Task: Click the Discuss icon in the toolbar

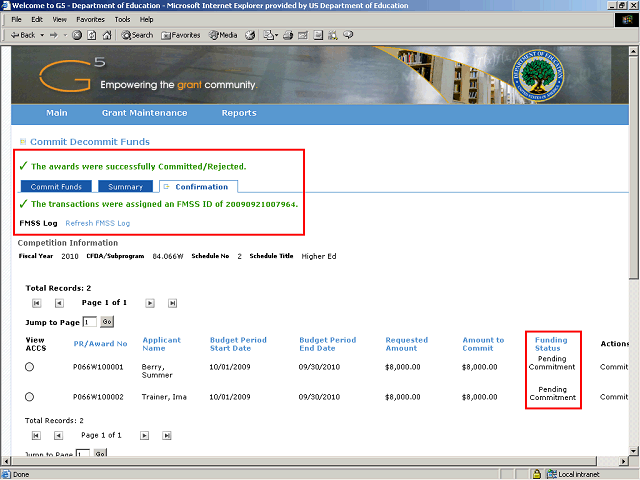Action: click(318, 35)
